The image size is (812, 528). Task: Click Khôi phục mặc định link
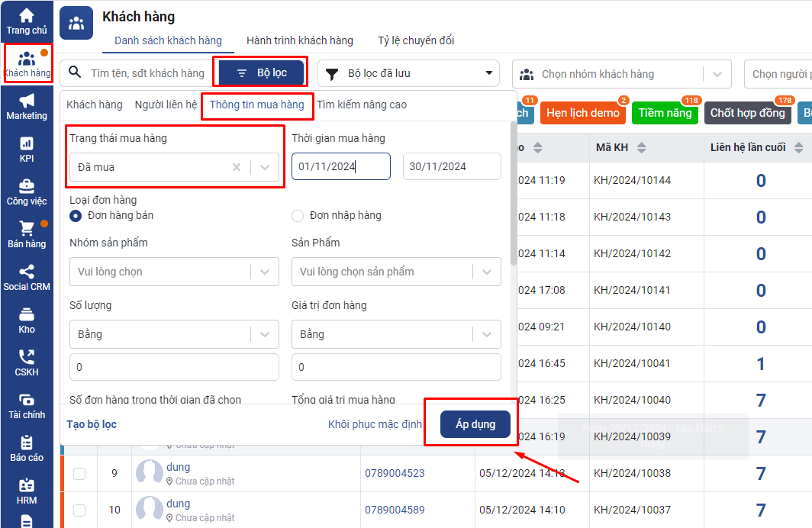click(x=375, y=424)
